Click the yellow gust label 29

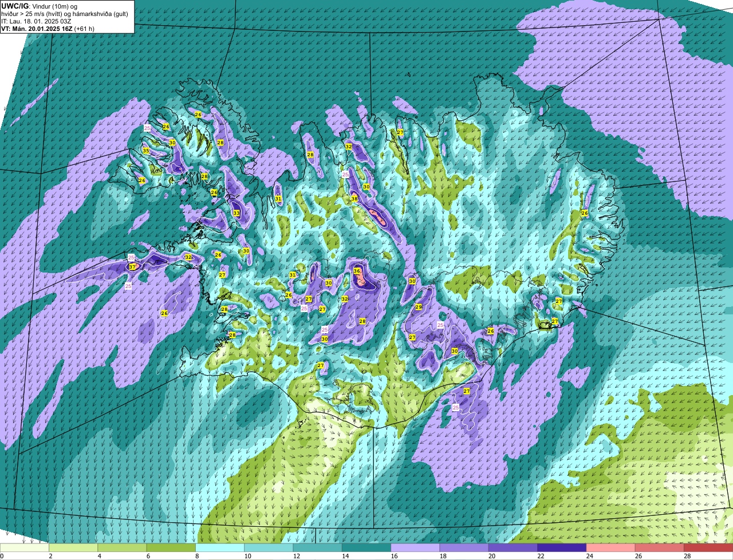pos(419,307)
